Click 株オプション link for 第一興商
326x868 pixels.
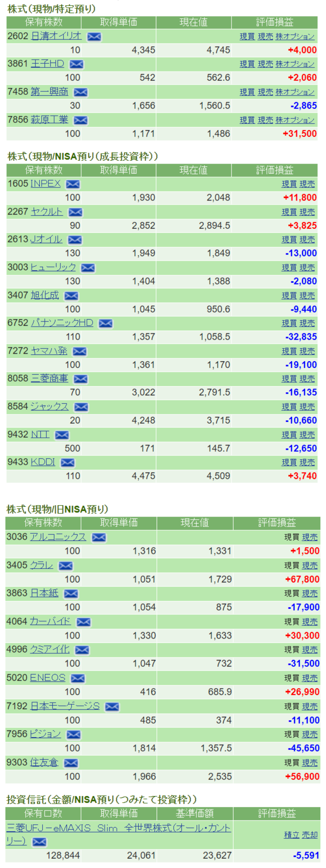tap(294, 92)
